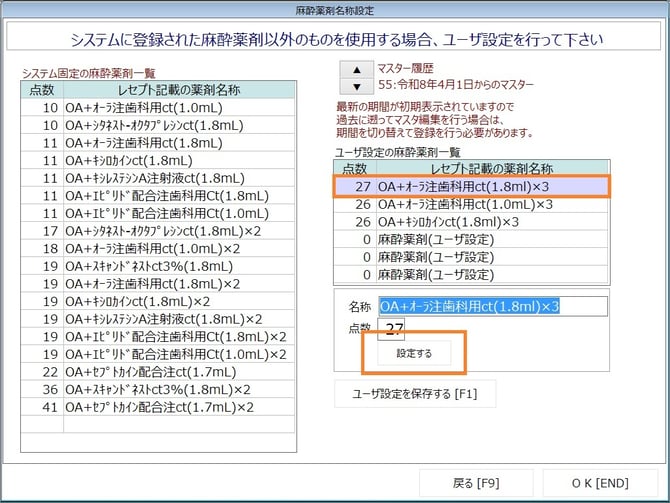Click the 点数 input field
The width and height of the screenshot is (670, 503).
click(391, 328)
